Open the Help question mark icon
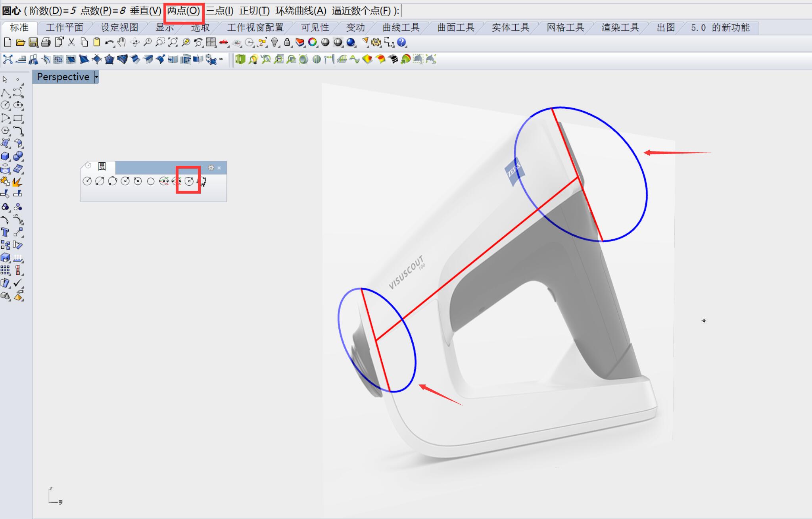 [x=401, y=42]
